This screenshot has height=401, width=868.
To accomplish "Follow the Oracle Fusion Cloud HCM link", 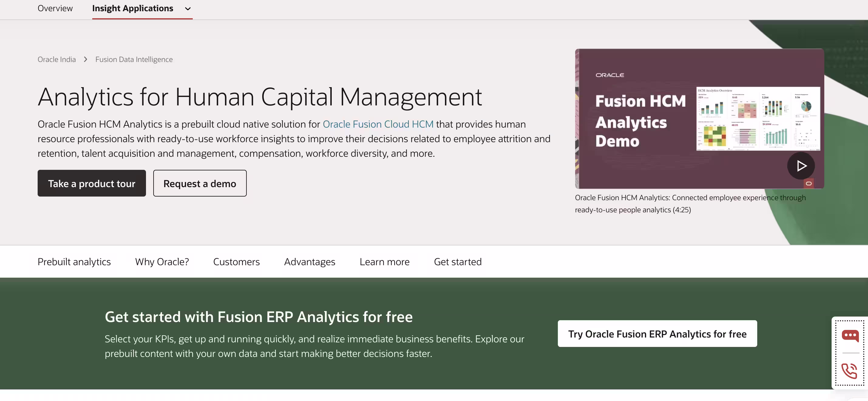I will tap(378, 124).
